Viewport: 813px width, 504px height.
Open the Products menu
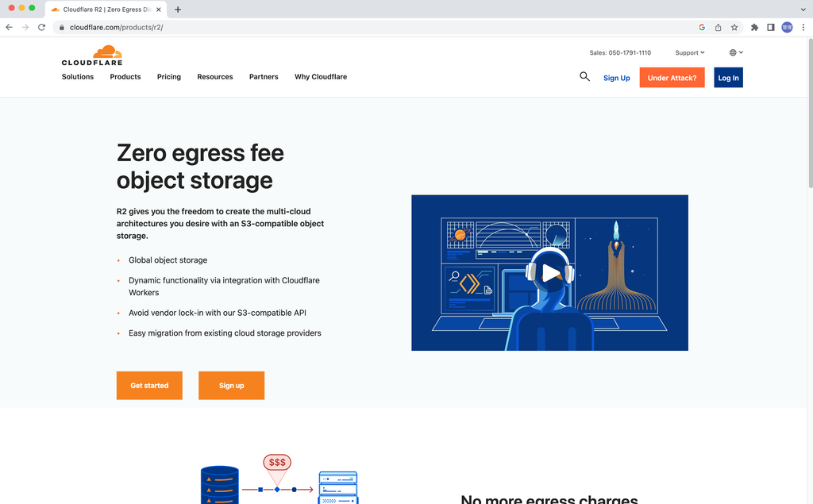125,77
